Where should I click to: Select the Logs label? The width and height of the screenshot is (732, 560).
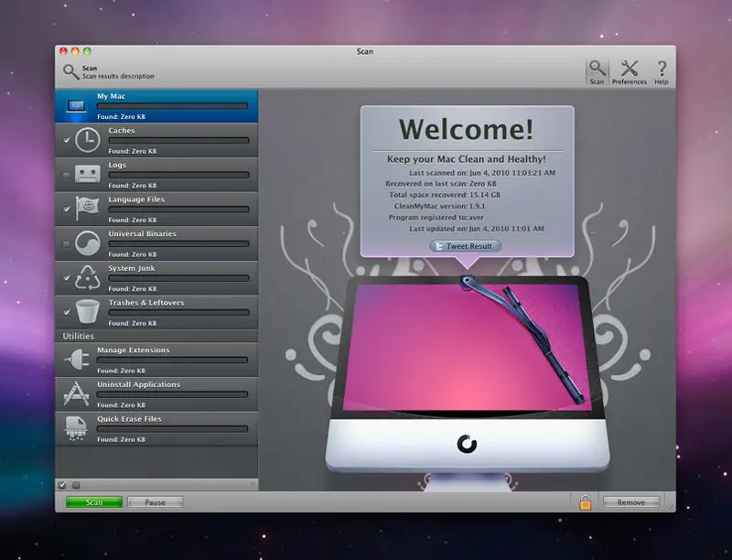(x=117, y=166)
